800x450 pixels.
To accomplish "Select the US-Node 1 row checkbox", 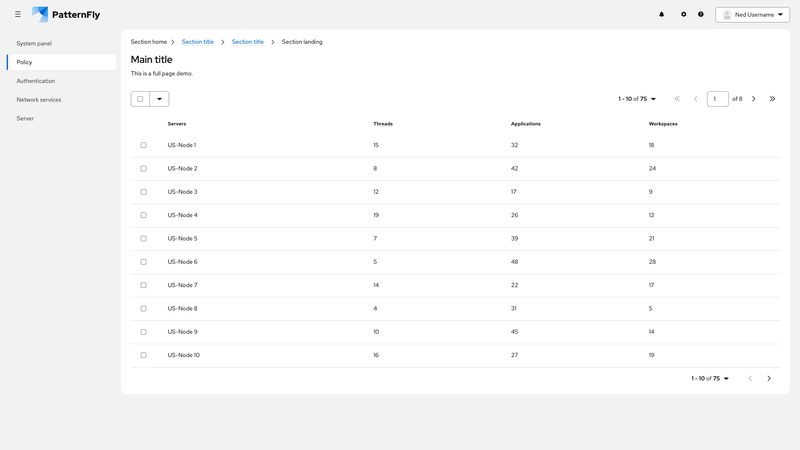I will [143, 145].
